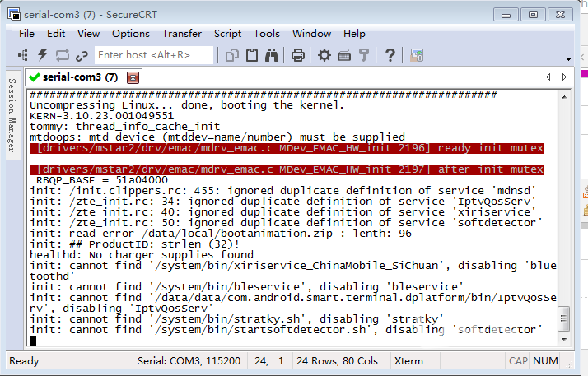Click the CAP indicator in status bar

pos(518,361)
